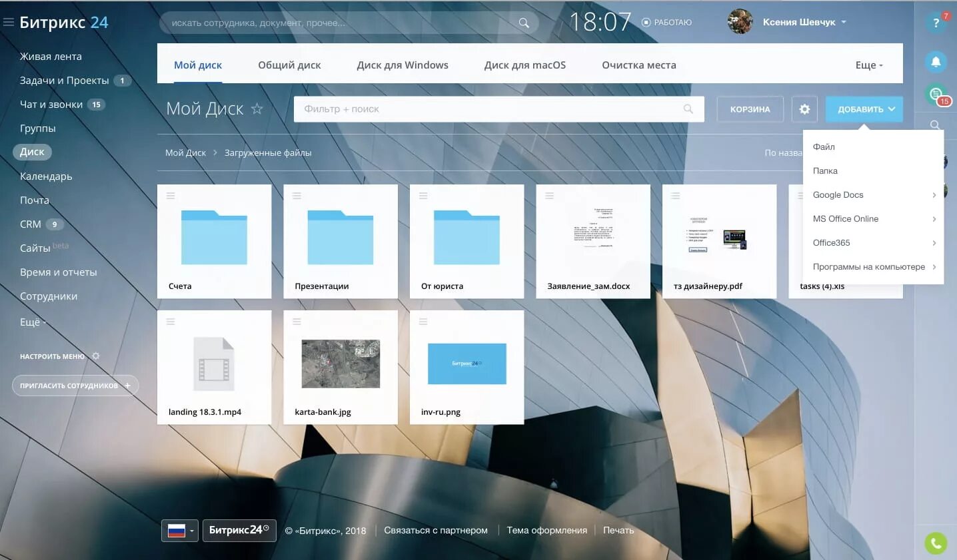The height and width of the screenshot is (560, 957).
Task: Click Тема оформления link
Action: (x=546, y=531)
